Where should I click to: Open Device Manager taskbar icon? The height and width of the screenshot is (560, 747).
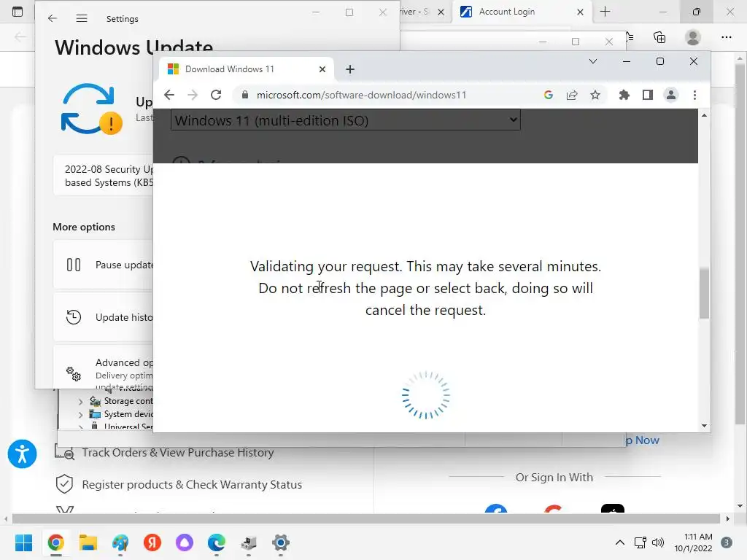(248, 542)
